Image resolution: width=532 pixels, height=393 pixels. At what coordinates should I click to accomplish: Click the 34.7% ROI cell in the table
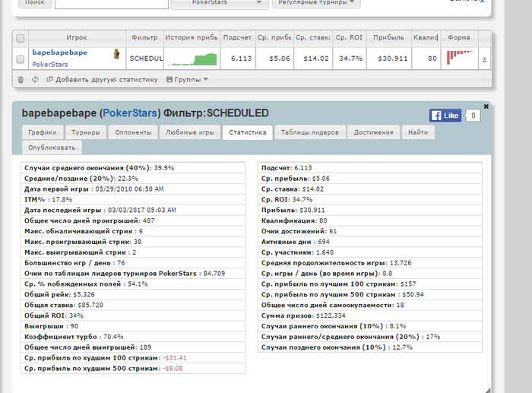coord(351,59)
